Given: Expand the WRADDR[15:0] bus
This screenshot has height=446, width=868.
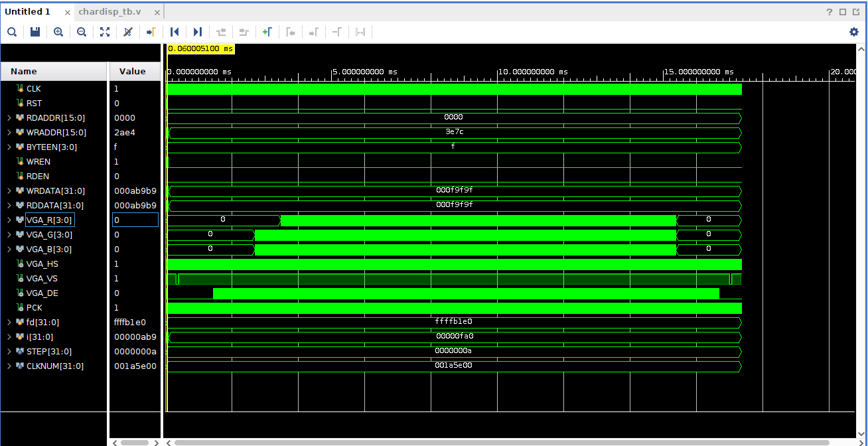Looking at the screenshot, I should (x=9, y=132).
